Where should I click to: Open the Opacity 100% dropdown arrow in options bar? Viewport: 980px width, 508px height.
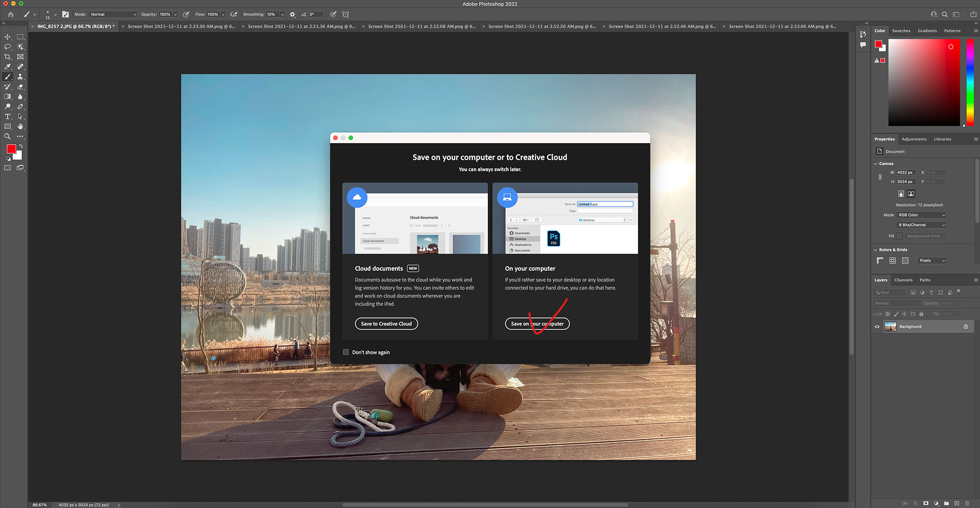(x=175, y=14)
